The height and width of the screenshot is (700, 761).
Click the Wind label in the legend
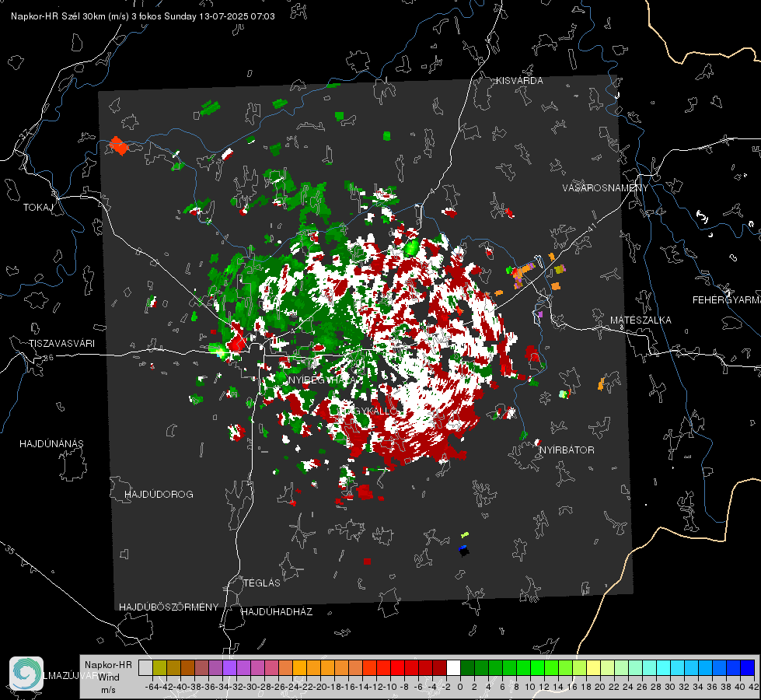pos(109,677)
